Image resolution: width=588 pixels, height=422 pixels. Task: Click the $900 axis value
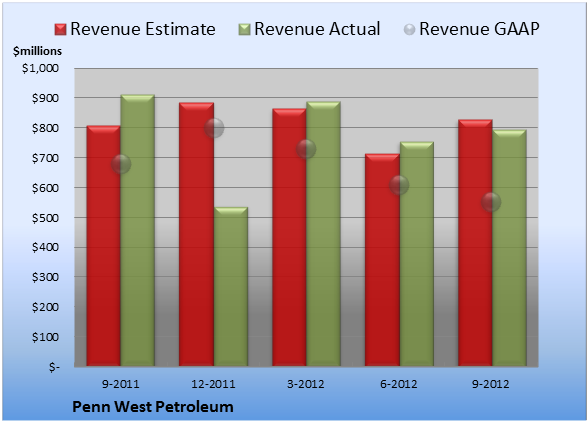[45, 98]
